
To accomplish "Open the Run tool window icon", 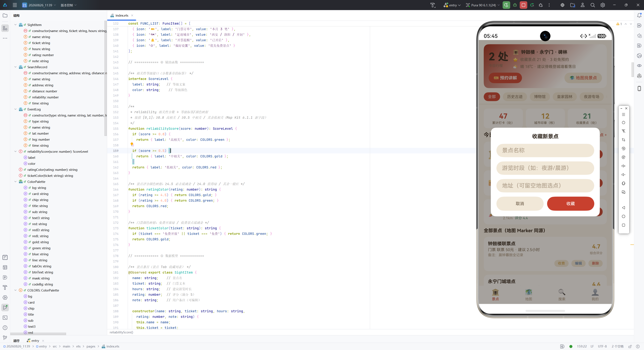I will point(5,307).
